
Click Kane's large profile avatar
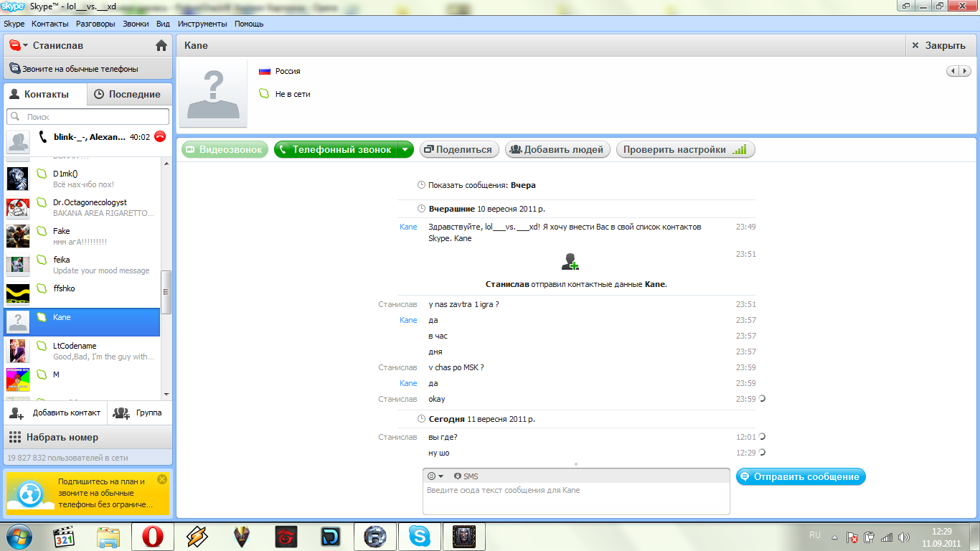pyautogui.click(x=213, y=93)
